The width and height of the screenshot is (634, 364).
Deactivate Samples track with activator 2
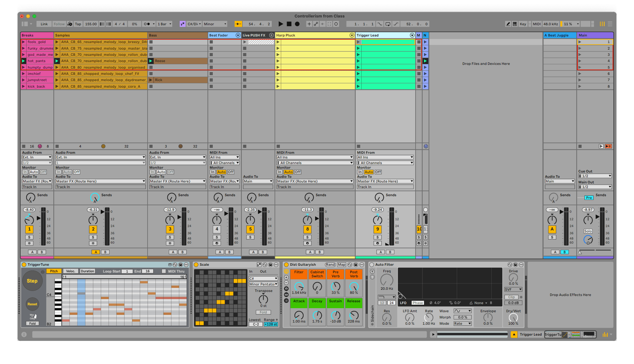tap(93, 229)
